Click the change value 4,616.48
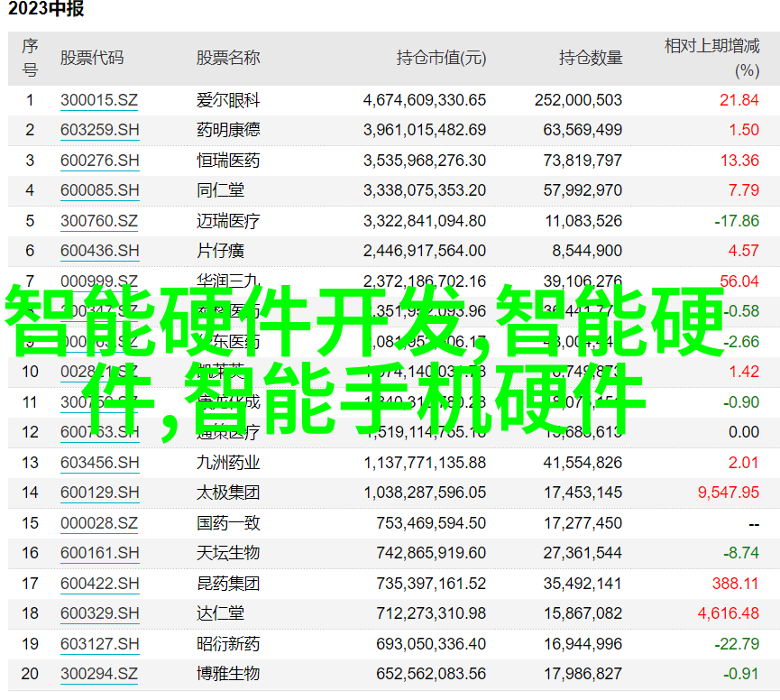This screenshot has height=700, width=780. pos(729,613)
